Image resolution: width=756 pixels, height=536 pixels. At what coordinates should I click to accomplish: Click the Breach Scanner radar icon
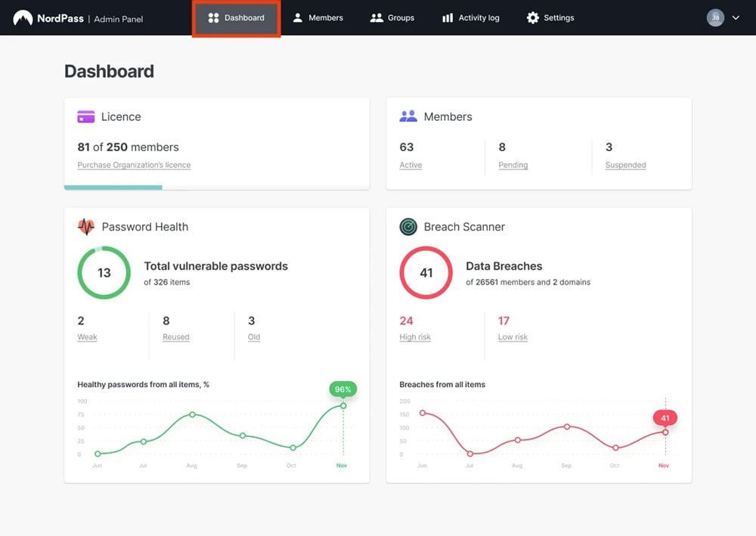point(408,227)
